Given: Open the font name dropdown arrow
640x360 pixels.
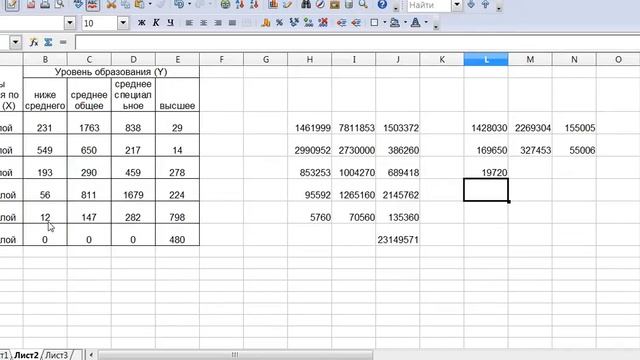Looking at the screenshot, I should tap(70, 23).
